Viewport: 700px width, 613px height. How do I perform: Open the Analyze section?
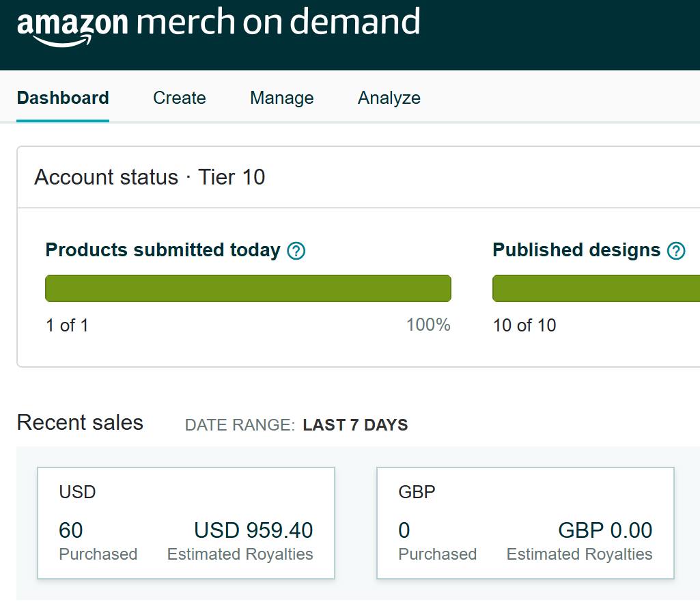(389, 98)
